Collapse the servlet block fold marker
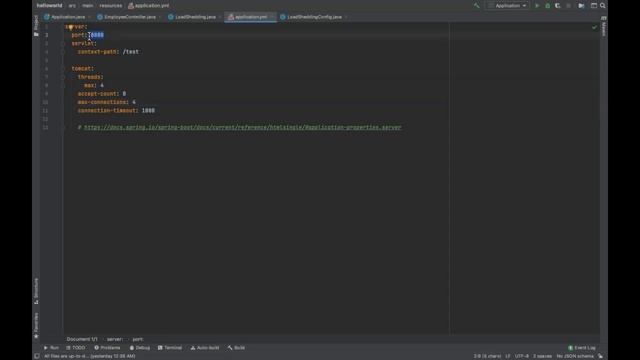Viewport: 640px width, 360px height. click(63, 43)
